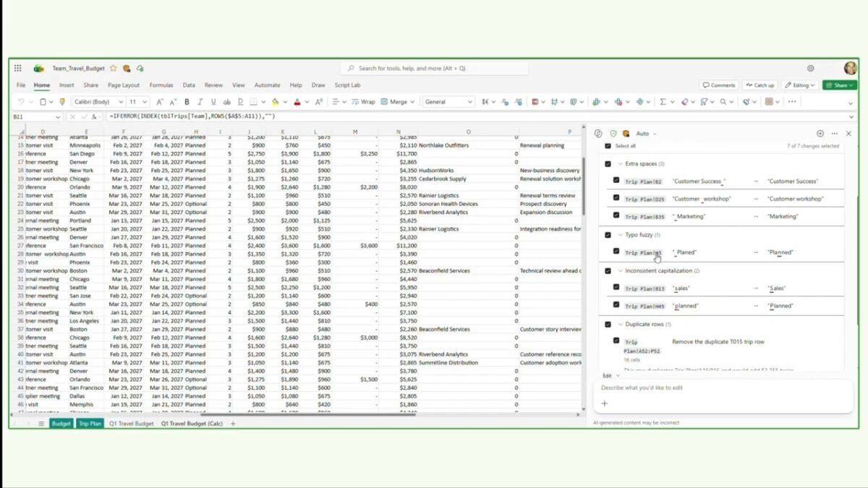
Task: Collapse the Duplicate rows section chevron
Action: point(620,325)
